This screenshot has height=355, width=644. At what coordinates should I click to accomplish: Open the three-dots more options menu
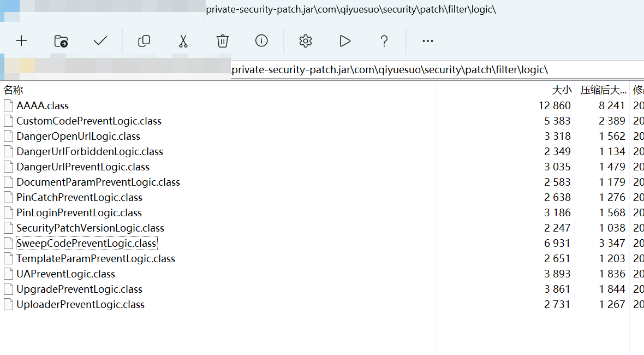coord(428,41)
